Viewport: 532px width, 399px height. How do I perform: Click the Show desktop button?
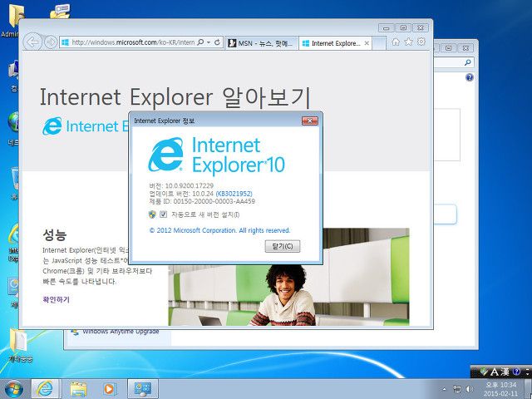[528, 389]
